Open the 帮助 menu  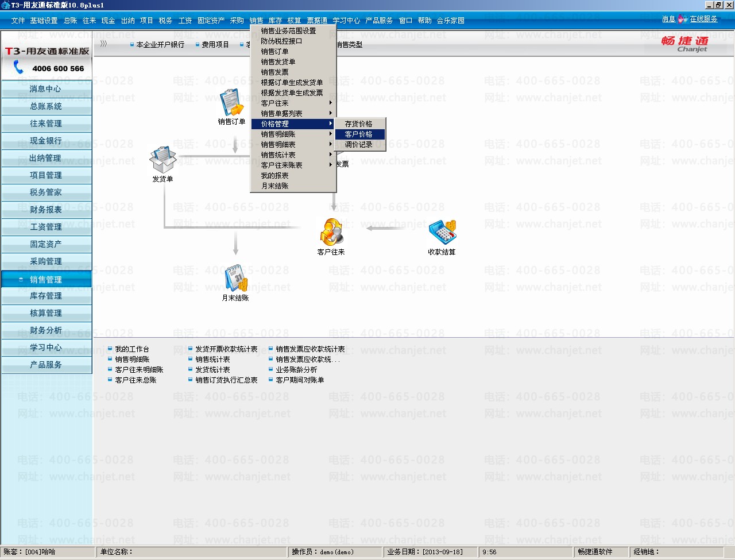click(425, 21)
